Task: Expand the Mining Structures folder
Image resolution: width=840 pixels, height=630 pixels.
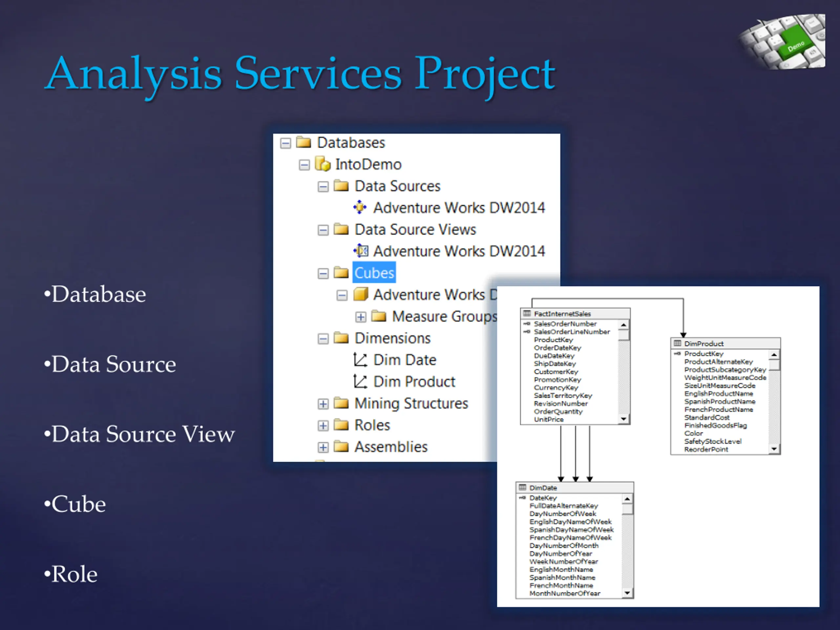Action: tap(323, 404)
